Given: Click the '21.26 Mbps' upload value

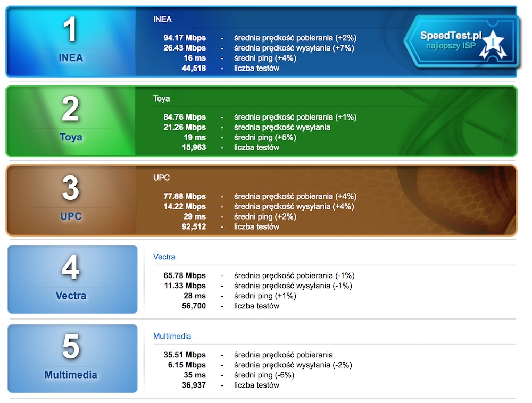Looking at the screenshot, I should (x=185, y=127).
